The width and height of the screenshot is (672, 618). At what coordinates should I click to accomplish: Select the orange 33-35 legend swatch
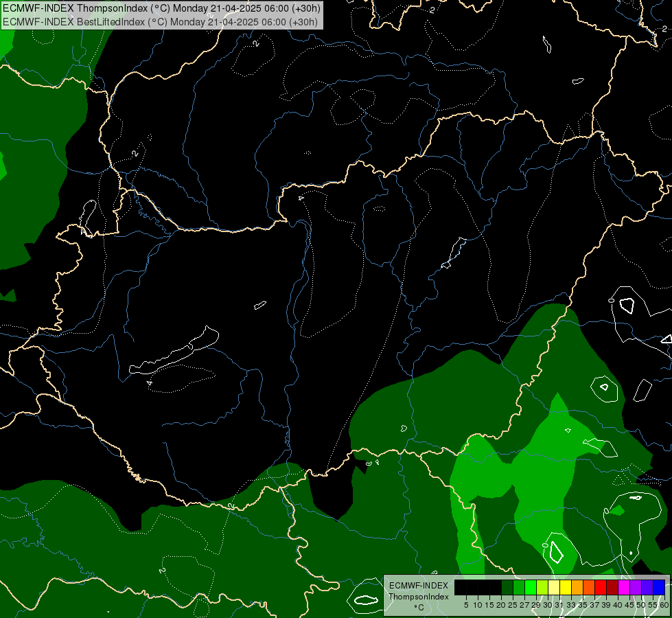tap(577, 587)
